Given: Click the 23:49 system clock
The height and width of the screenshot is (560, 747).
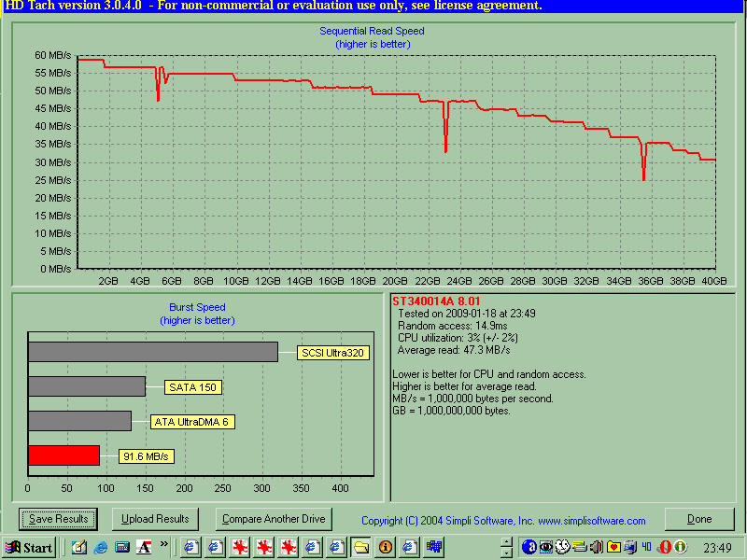Looking at the screenshot, I should 717,548.
